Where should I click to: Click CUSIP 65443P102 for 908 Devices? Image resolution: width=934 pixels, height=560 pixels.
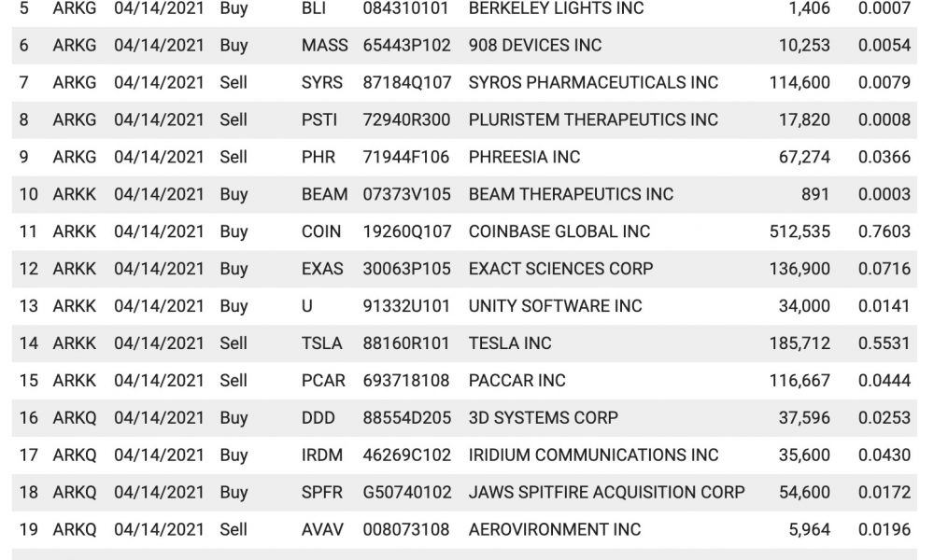pyautogui.click(x=407, y=45)
